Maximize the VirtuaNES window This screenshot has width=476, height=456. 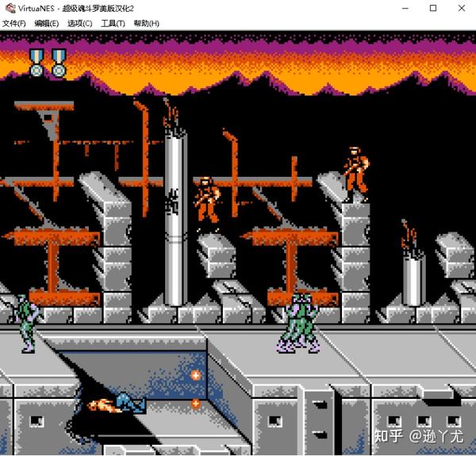[x=433, y=8]
